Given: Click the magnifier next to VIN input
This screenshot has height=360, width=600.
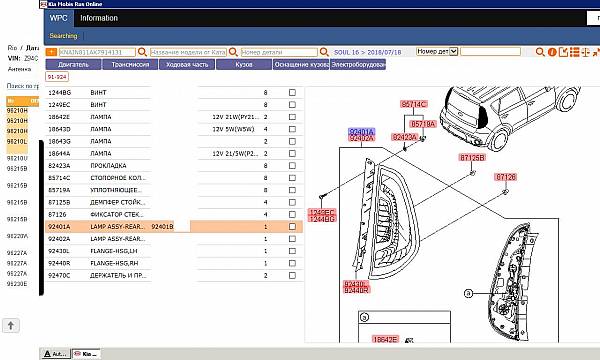Looking at the screenshot, I should 142,52.
